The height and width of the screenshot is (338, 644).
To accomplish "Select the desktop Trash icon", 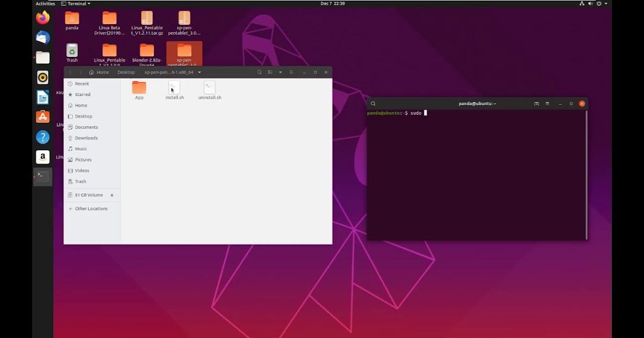I will 72,53.
